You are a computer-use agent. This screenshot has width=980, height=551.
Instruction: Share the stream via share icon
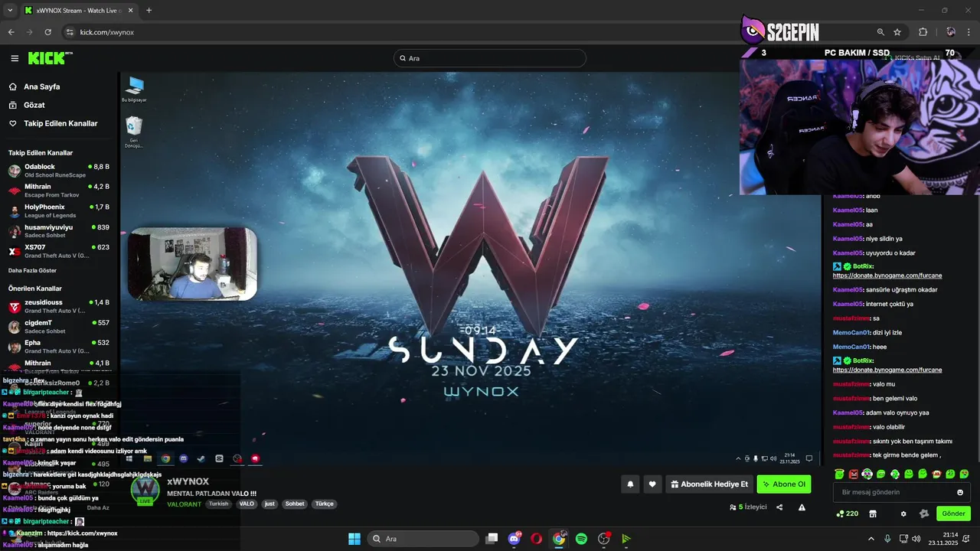tap(779, 507)
